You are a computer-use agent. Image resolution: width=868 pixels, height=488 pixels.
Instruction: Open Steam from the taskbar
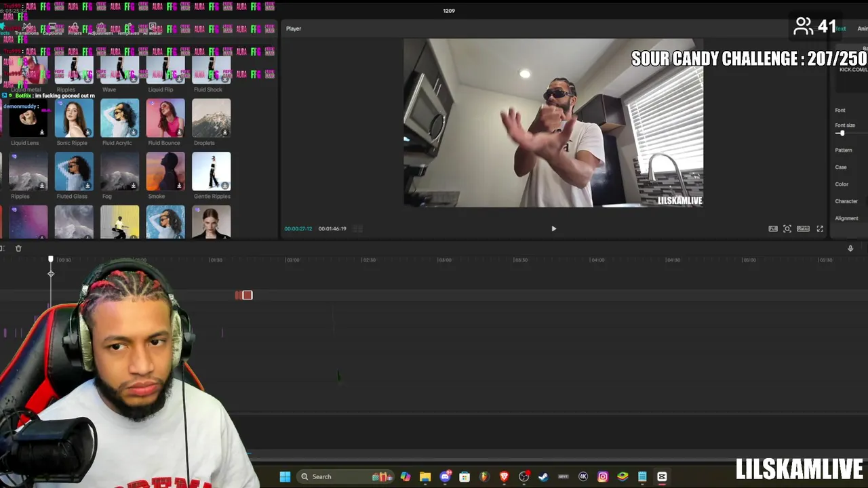[543, 477]
